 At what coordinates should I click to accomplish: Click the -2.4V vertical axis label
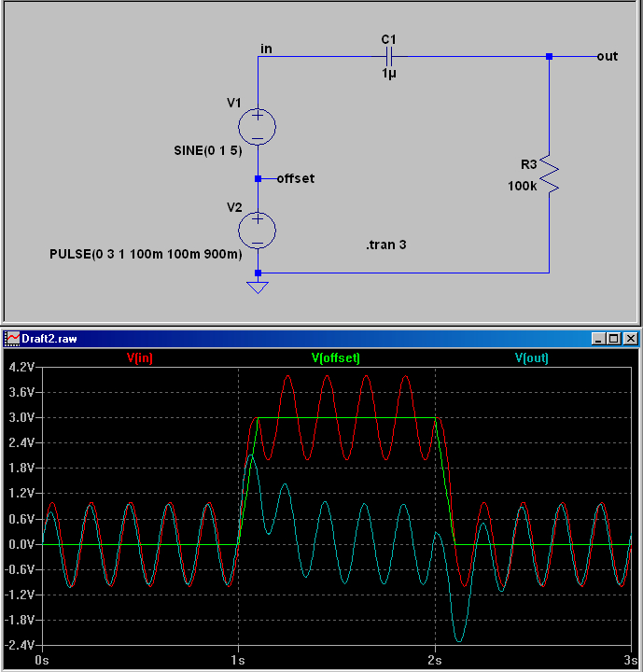pos(19,645)
